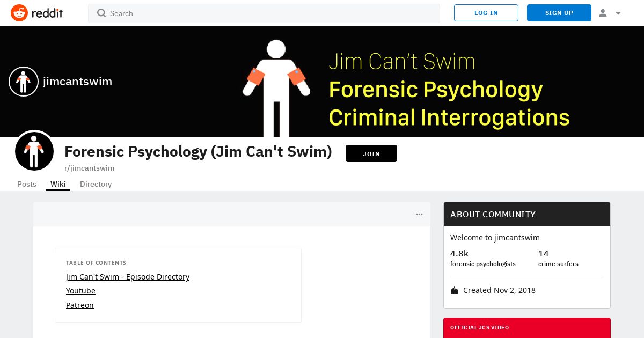
Task: Expand the user menu dropdown arrow
Action: point(618,13)
